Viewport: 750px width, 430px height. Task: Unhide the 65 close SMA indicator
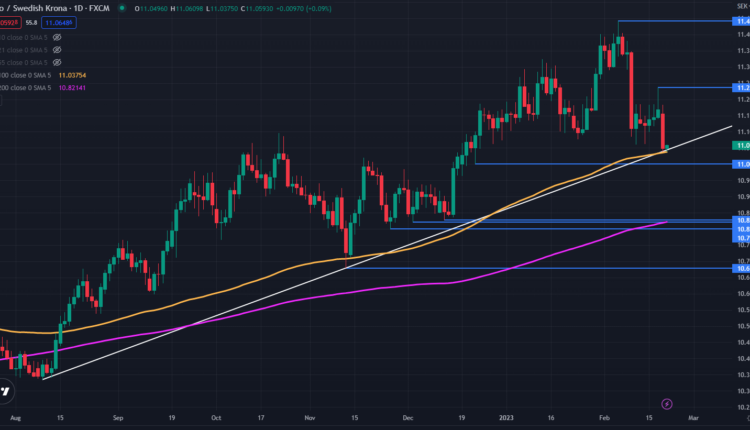pyautogui.click(x=57, y=61)
